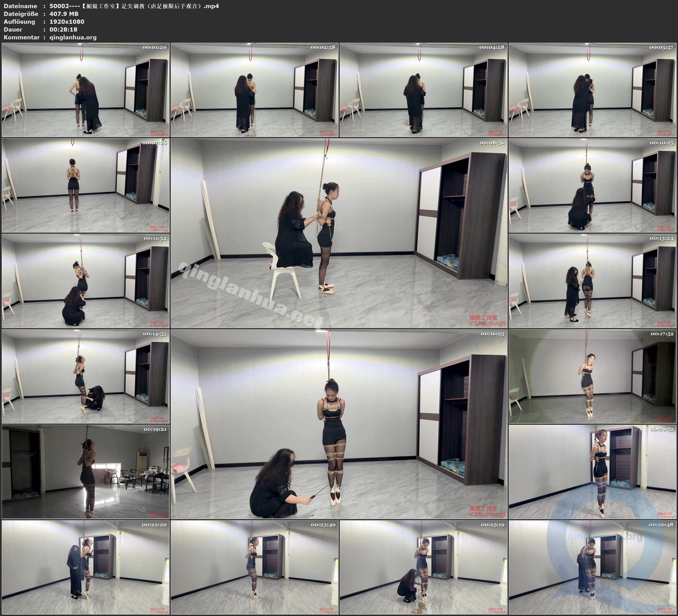Open the 00:25:19 frame

pos(423,567)
